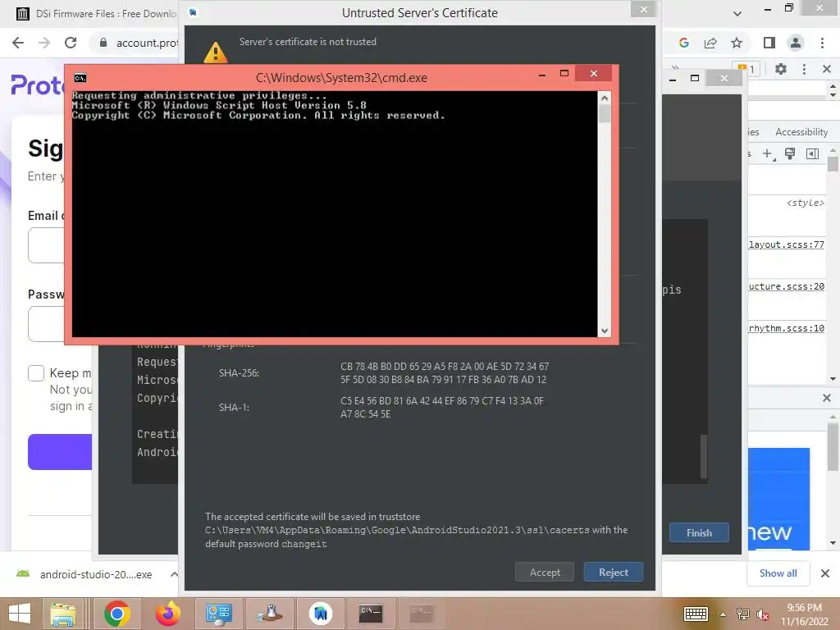Open Windows Start button
The width and height of the screenshot is (840, 630).
20,614
